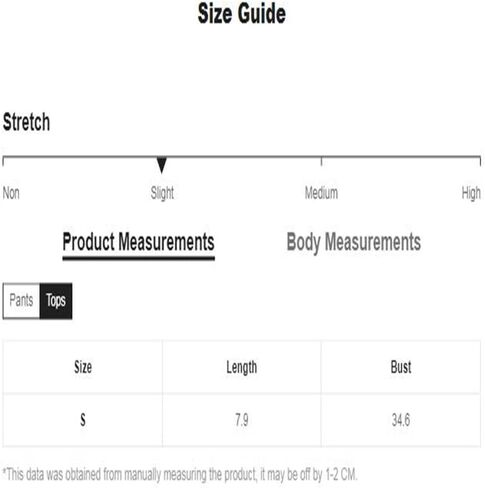Click the Non stretch label
This screenshot has width=485, height=488.
tap(11, 193)
